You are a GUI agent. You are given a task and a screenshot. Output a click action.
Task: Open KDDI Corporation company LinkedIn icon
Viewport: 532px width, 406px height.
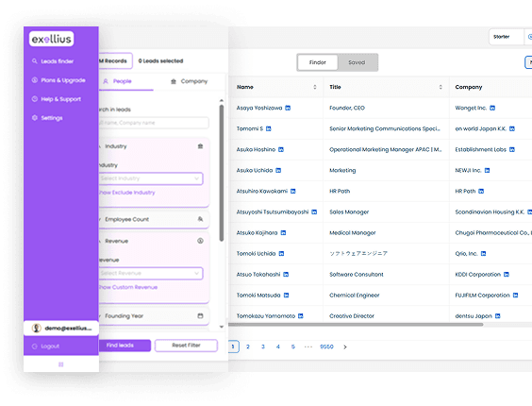pyautogui.click(x=507, y=275)
